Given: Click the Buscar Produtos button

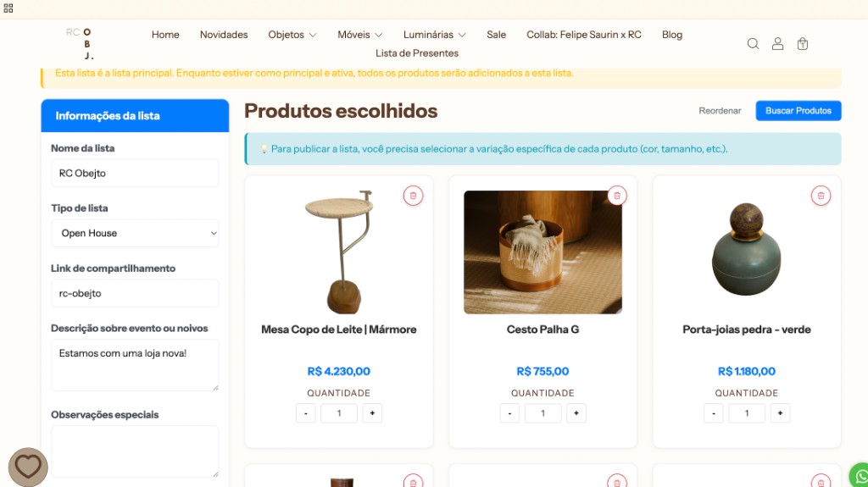Looking at the screenshot, I should 798,111.
